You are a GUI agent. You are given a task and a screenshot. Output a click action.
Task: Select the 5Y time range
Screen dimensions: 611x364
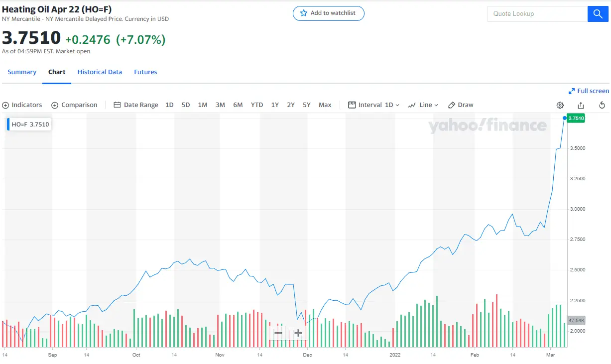click(x=307, y=105)
